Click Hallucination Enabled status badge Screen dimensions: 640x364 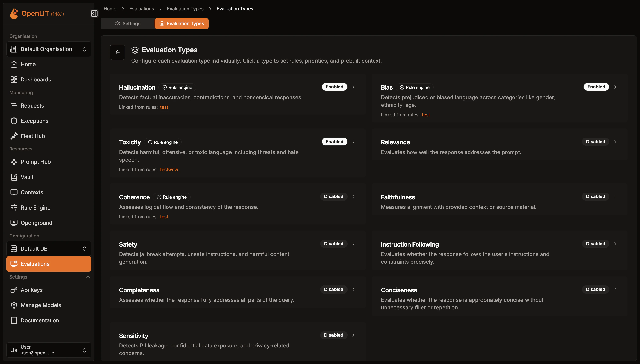334,87
